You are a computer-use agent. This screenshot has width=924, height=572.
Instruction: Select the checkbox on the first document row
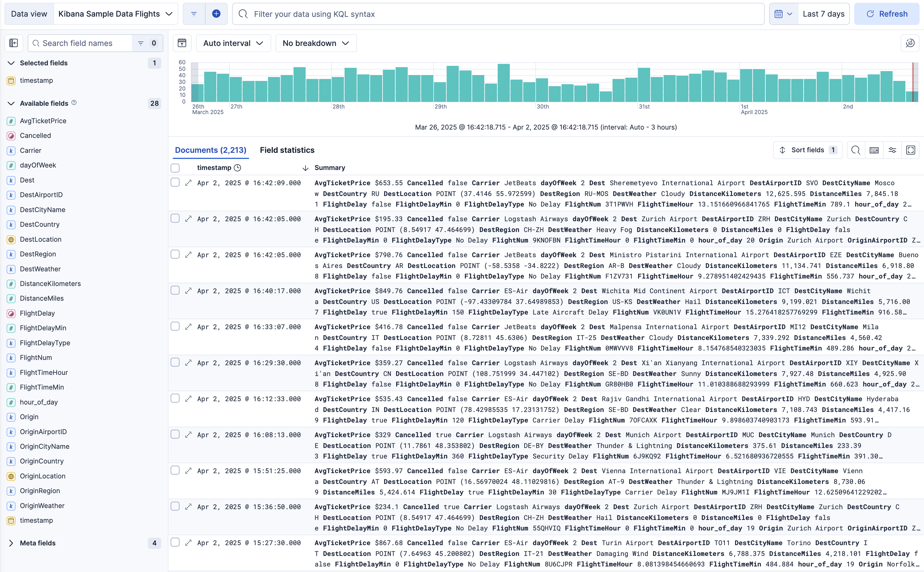click(175, 182)
